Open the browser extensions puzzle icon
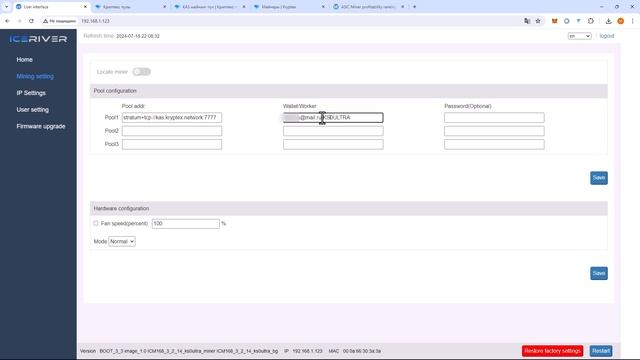 (591, 21)
